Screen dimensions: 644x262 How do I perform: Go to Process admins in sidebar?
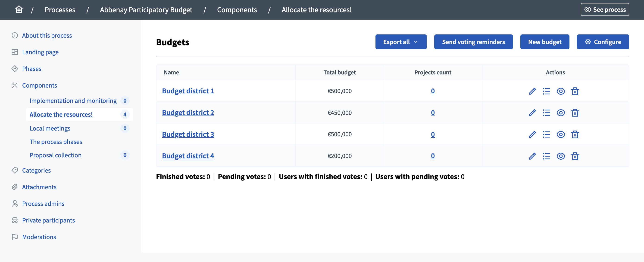tap(43, 204)
